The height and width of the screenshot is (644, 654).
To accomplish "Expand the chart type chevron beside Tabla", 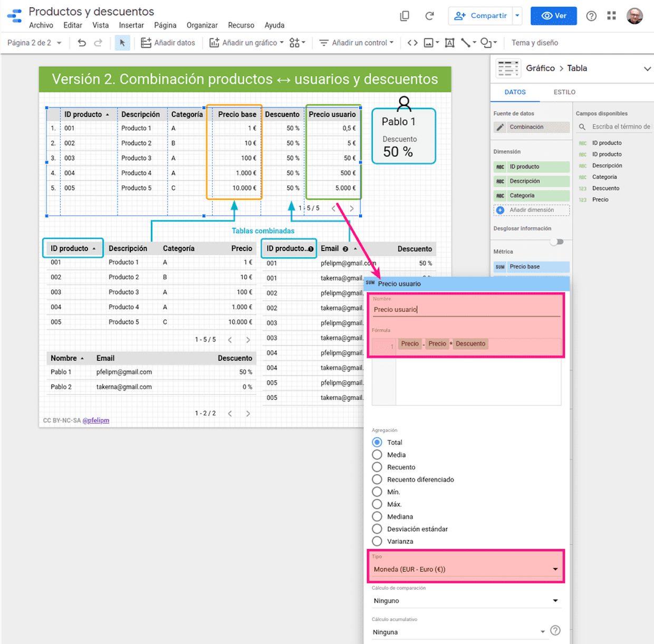I will point(647,69).
